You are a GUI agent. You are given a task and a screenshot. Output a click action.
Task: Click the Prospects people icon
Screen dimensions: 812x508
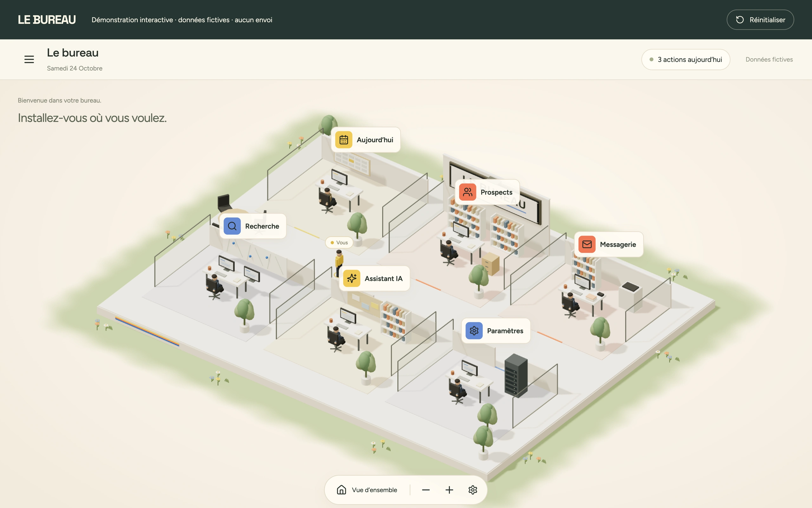click(468, 192)
